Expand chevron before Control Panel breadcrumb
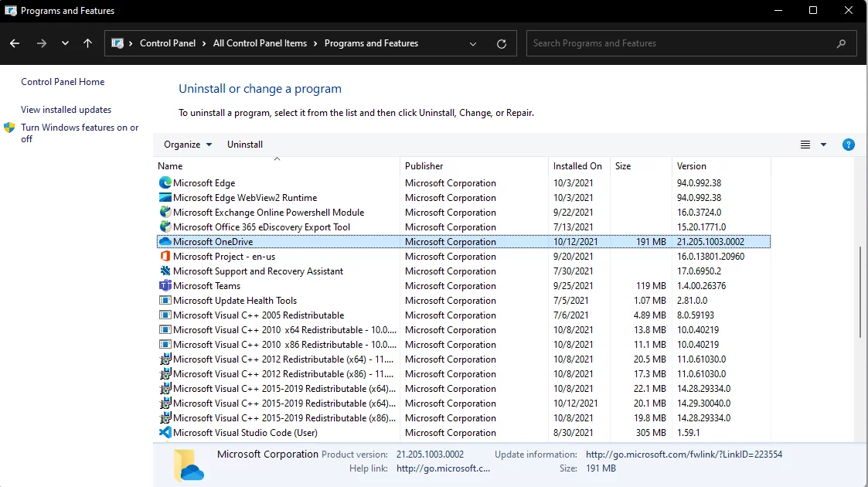This screenshot has width=868, height=487. [131, 43]
